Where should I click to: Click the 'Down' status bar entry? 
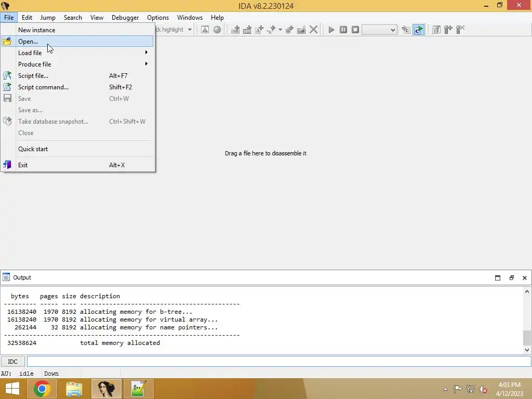pos(51,374)
